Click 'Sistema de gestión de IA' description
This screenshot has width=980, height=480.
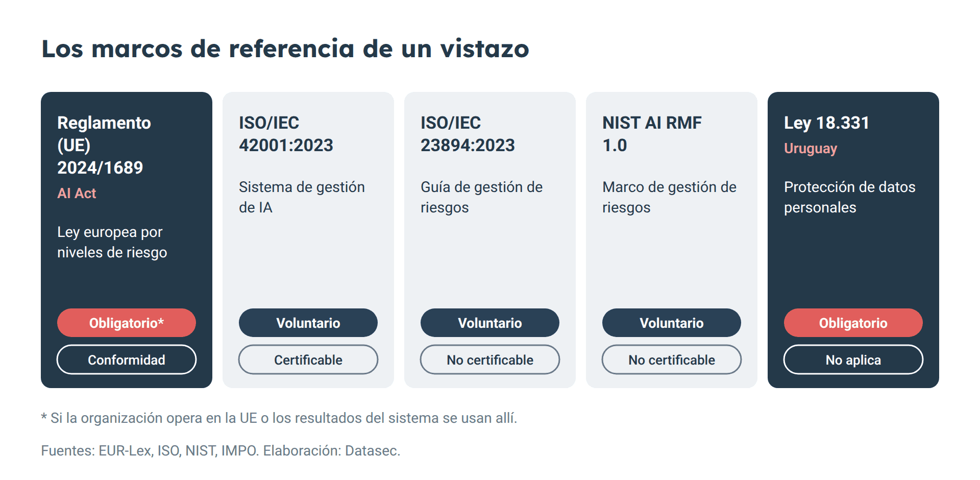click(x=302, y=197)
